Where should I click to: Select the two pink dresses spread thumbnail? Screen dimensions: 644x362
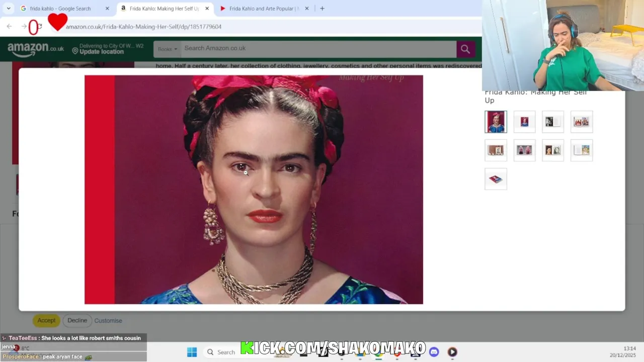click(524, 150)
